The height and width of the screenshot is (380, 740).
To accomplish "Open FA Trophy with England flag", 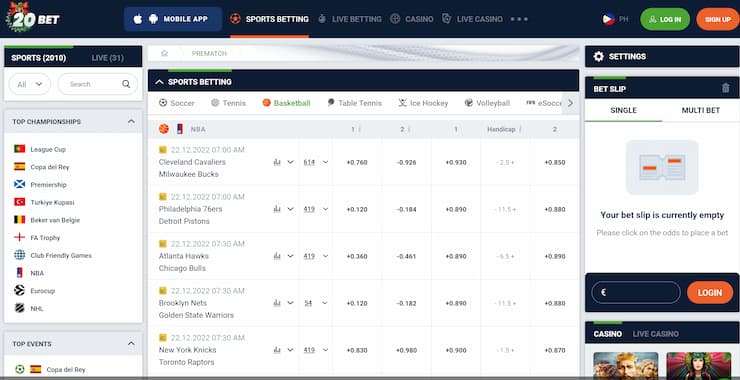I will (x=37, y=237).
